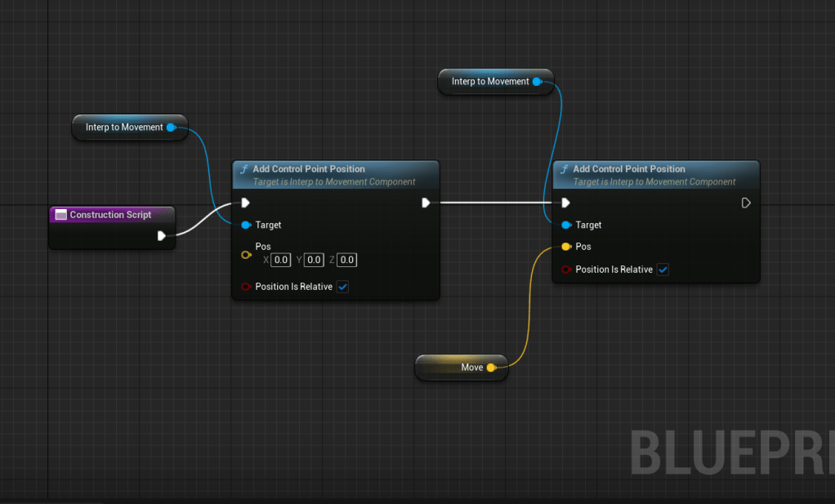This screenshot has height=504, width=835.
Task: Click output pin of right Interp to Movement variable
Action: [x=537, y=82]
